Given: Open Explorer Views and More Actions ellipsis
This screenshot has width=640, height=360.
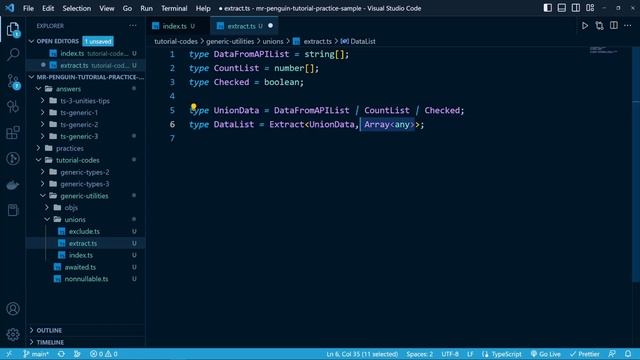Looking at the screenshot, I should point(133,26).
